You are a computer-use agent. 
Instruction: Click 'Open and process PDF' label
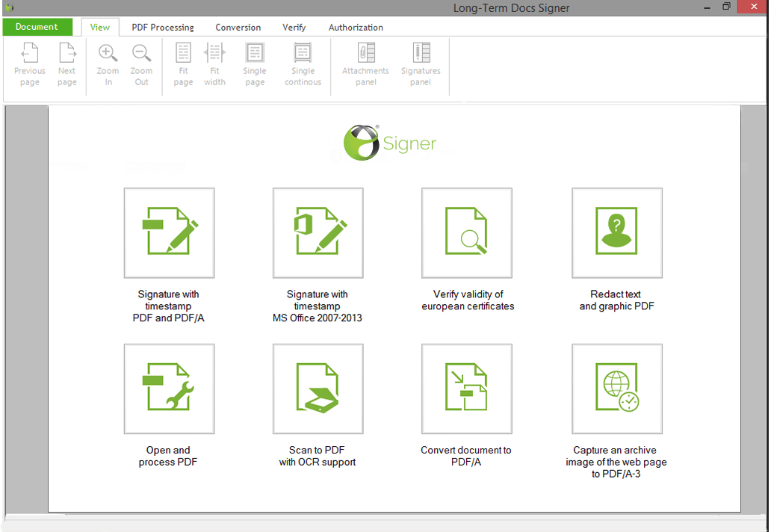click(x=167, y=456)
